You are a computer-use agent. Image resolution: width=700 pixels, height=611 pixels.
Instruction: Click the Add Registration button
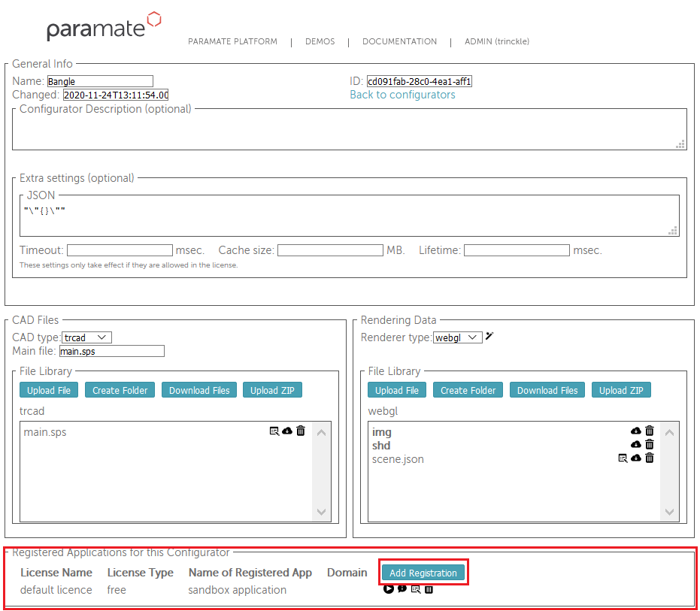pyautogui.click(x=423, y=573)
